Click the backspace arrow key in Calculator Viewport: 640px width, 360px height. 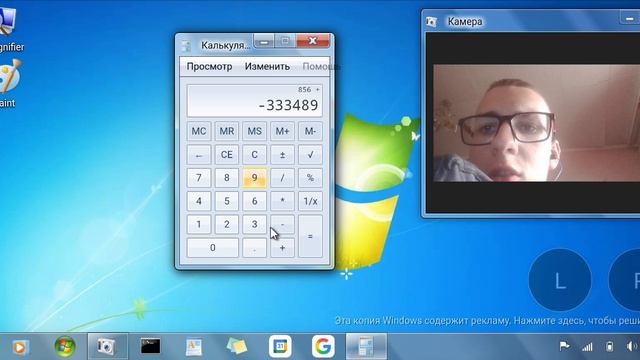[x=199, y=155]
